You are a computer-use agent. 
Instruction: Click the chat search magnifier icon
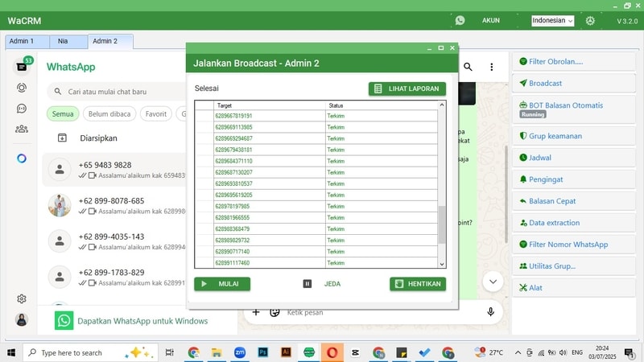click(x=468, y=67)
